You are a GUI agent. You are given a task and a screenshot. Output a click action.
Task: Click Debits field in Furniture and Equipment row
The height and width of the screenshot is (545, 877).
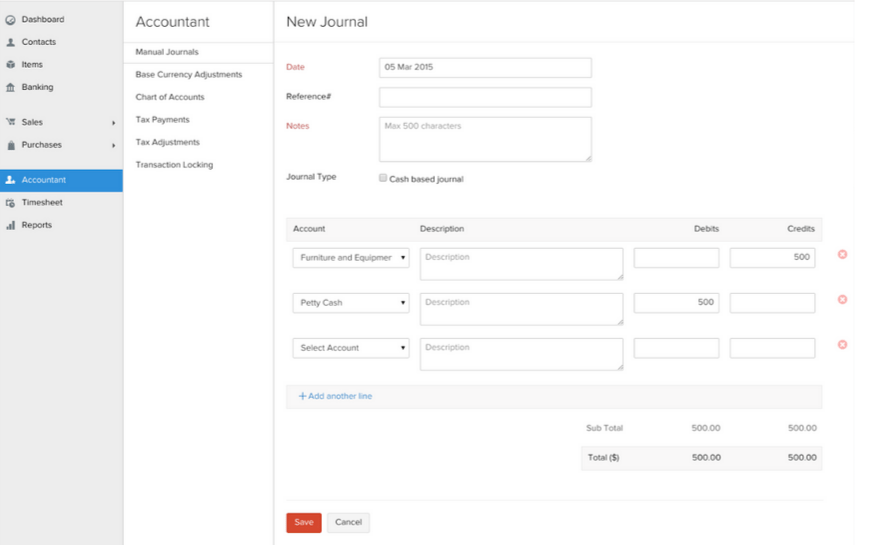click(x=676, y=258)
